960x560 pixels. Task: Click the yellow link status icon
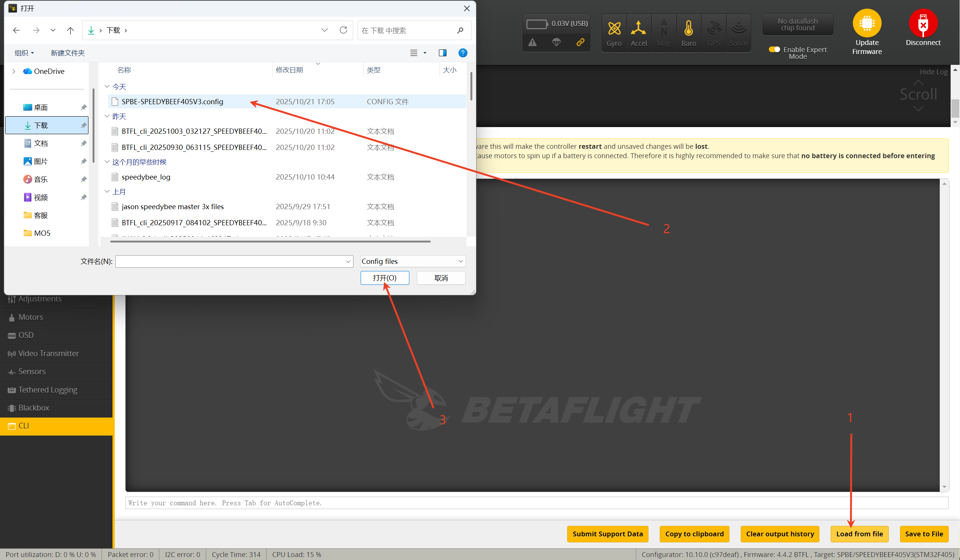tap(580, 42)
